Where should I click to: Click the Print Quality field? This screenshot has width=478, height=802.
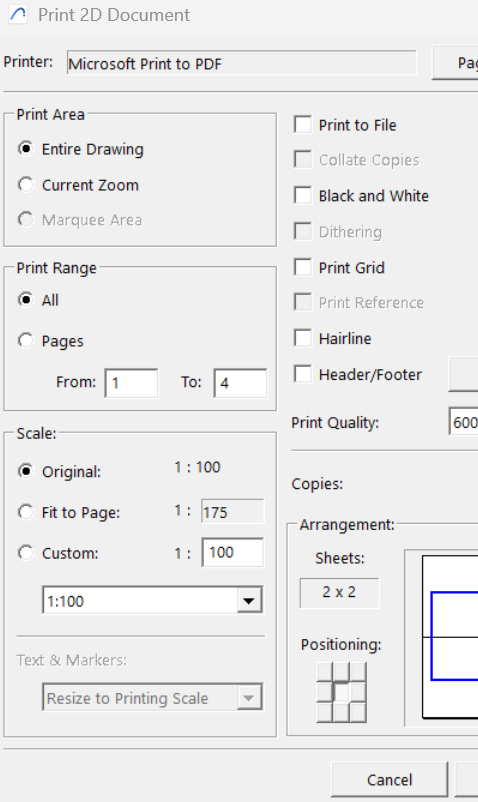[x=463, y=422]
